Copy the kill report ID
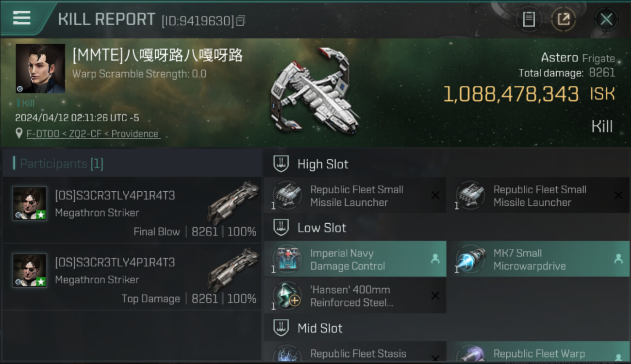Viewport: 631px width, 364px height. tap(241, 20)
